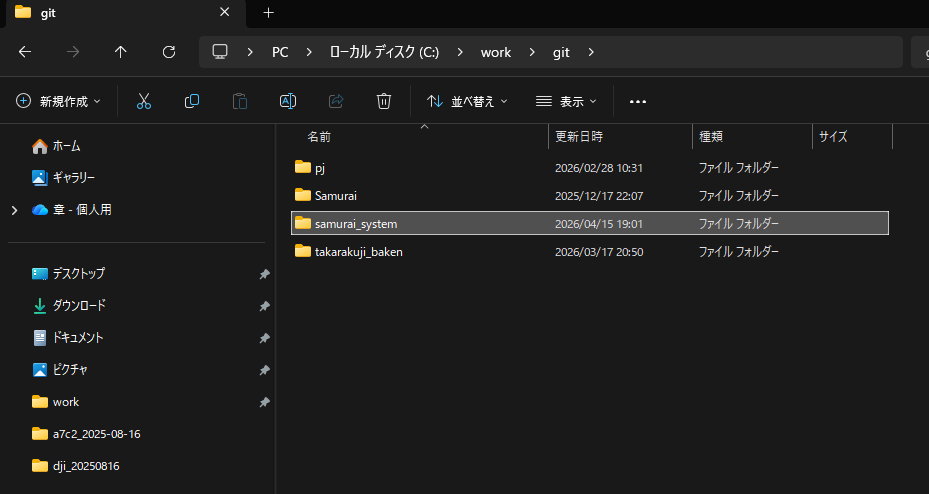Click the work breadcrumb in address bar

coord(495,52)
